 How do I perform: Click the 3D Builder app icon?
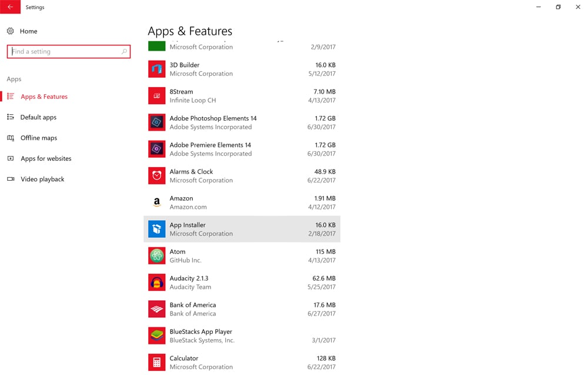[x=156, y=69]
